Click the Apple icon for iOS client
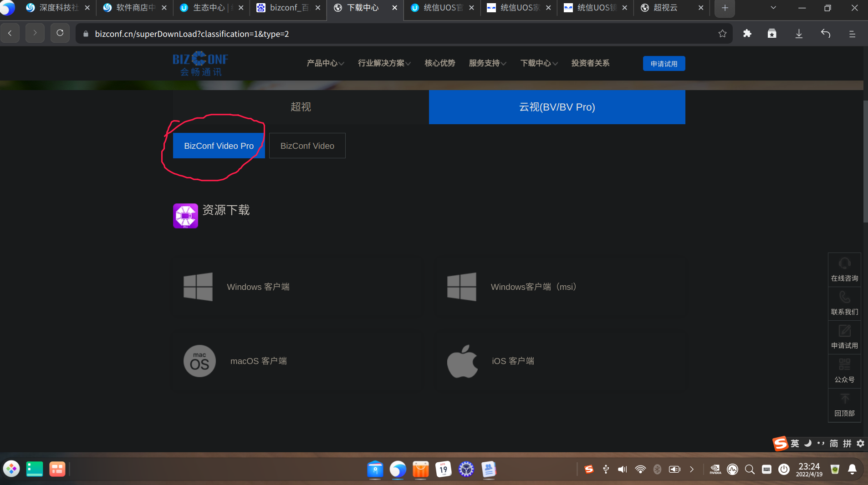Viewport: 868px width, 485px height. (x=463, y=361)
